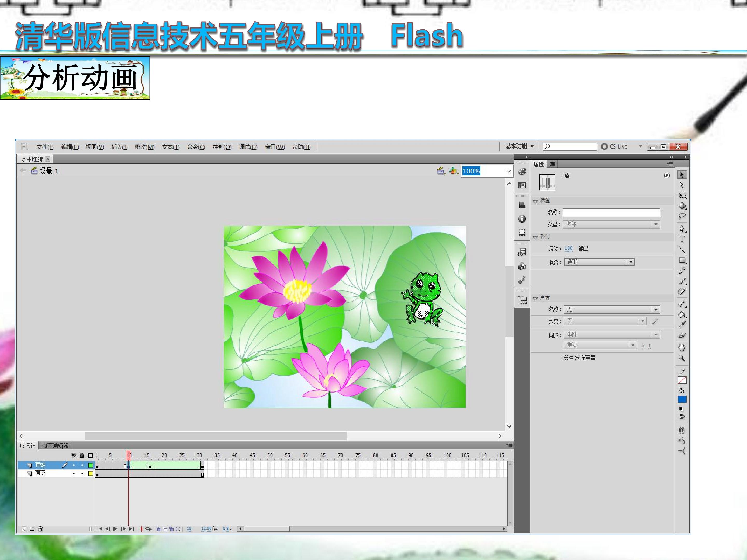Click the blue fill color swatch
This screenshot has width=747, height=560.
pos(682,399)
